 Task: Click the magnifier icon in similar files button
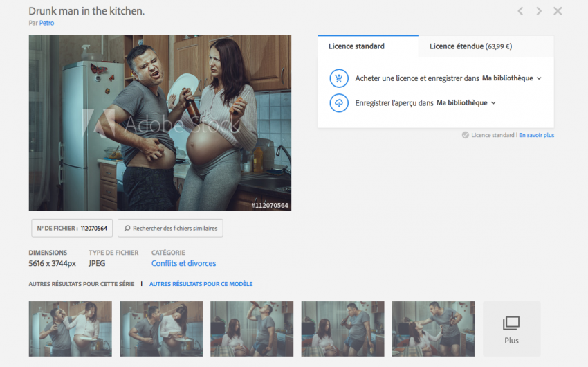coord(127,228)
